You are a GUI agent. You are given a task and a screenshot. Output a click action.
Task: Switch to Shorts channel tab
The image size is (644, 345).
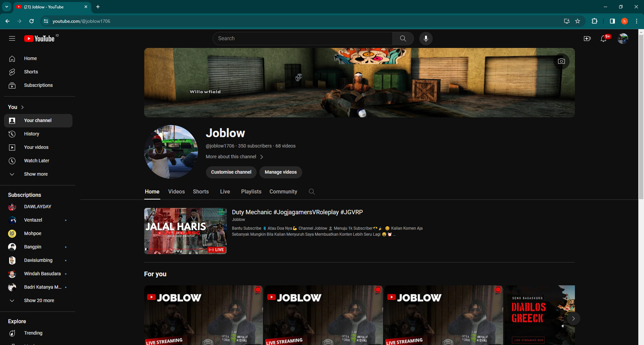pyautogui.click(x=201, y=192)
